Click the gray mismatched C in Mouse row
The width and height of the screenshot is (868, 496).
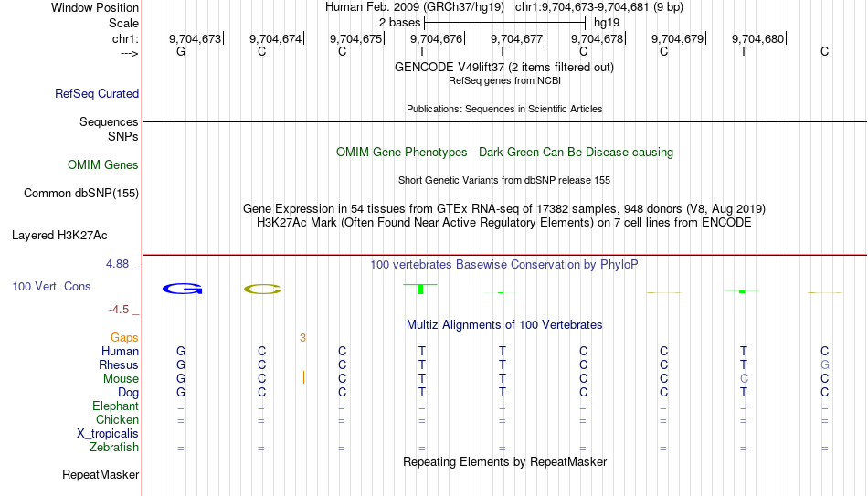tap(744, 379)
